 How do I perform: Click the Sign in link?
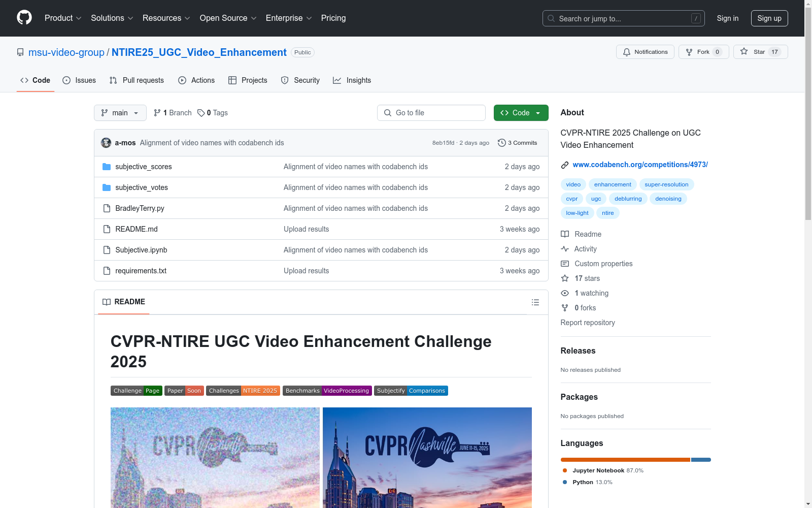point(728,18)
